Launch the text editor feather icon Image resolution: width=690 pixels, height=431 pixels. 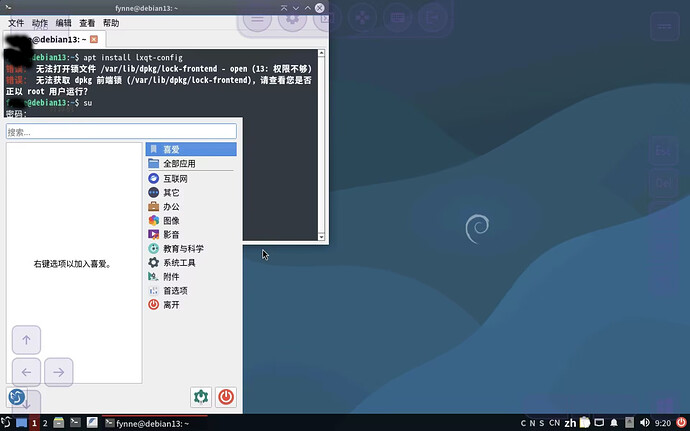tap(92, 423)
